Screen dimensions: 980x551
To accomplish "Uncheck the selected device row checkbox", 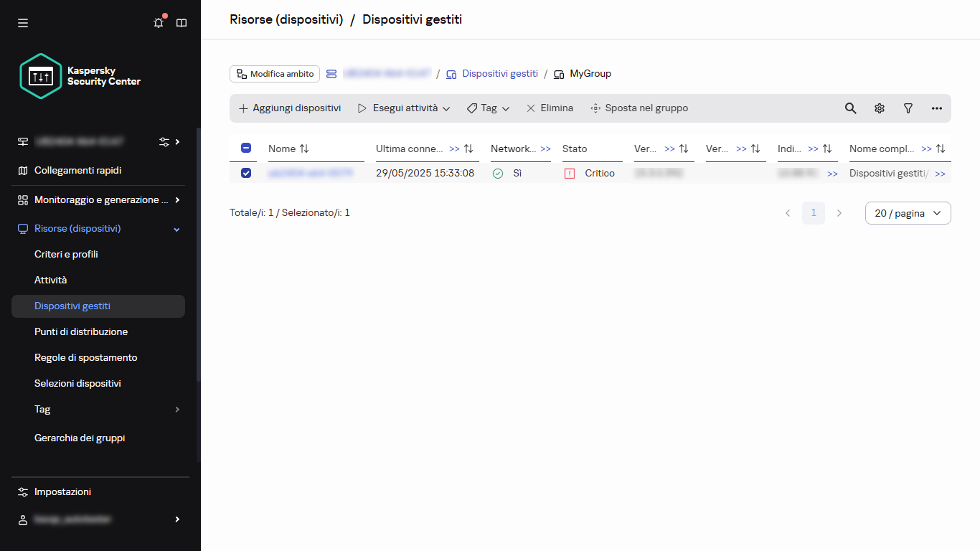I will 245,173.
